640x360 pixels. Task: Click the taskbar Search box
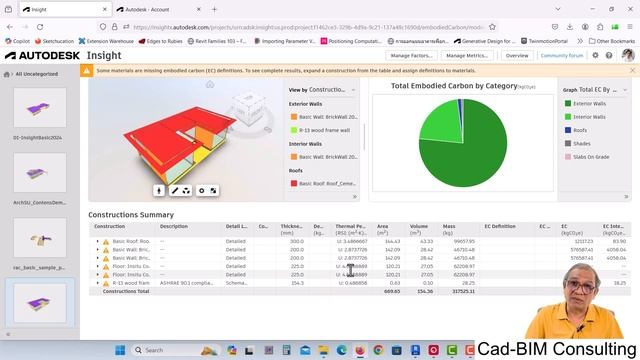tap(176, 350)
